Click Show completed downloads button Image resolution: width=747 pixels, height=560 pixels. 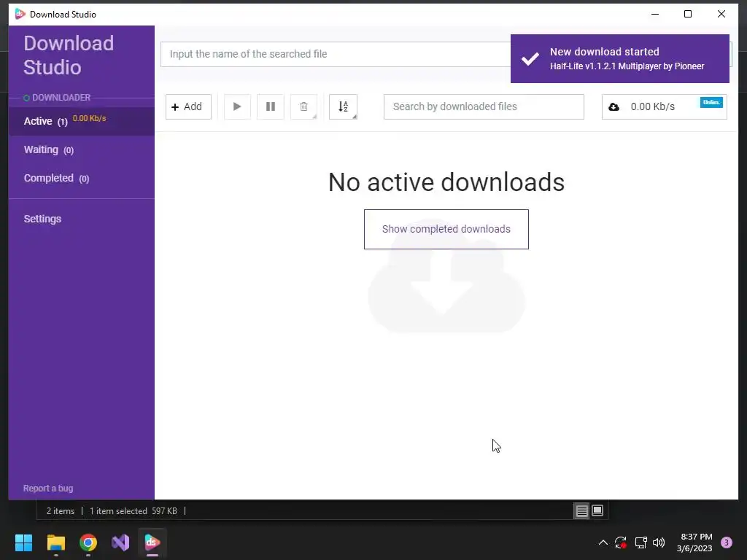click(446, 229)
